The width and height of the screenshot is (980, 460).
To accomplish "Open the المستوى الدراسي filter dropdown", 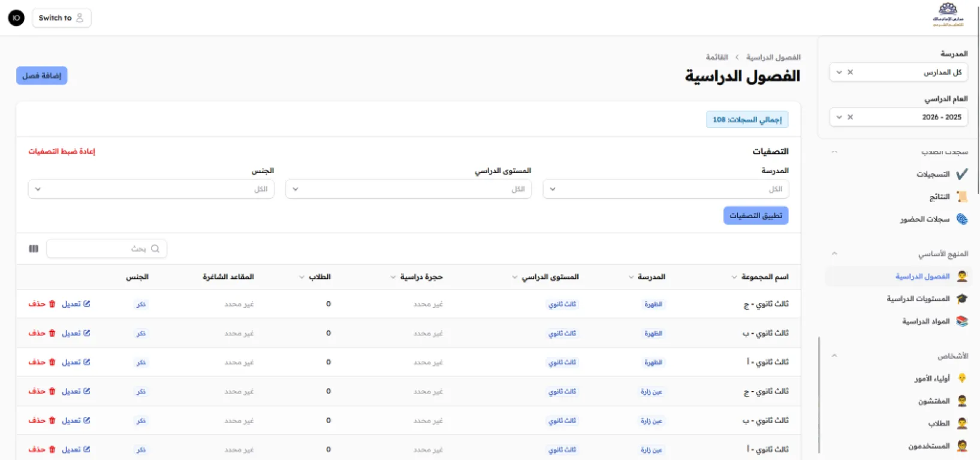I will [x=408, y=189].
